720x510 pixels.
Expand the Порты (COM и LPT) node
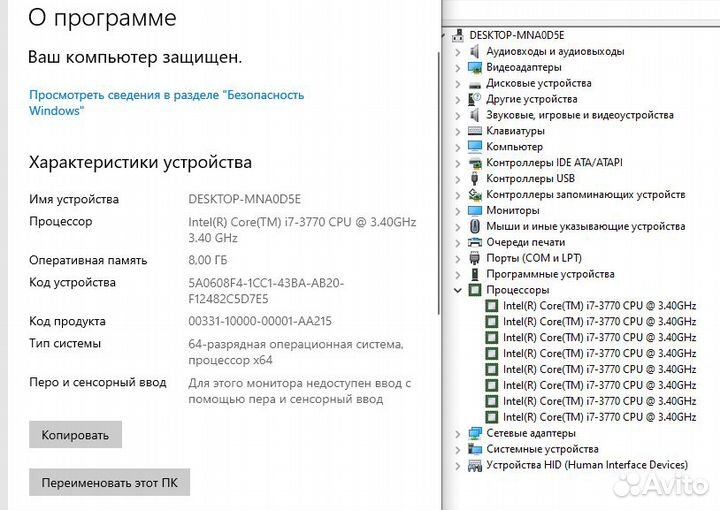coord(457,259)
